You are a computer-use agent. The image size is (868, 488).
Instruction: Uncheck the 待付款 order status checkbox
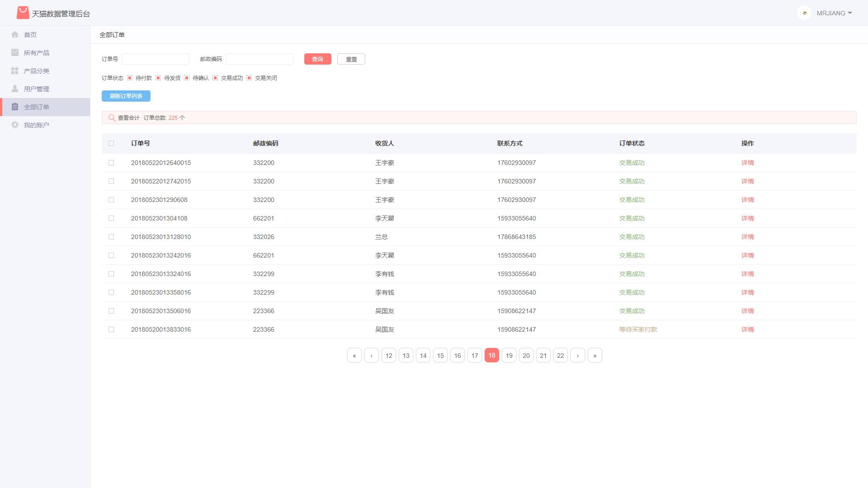tap(130, 78)
